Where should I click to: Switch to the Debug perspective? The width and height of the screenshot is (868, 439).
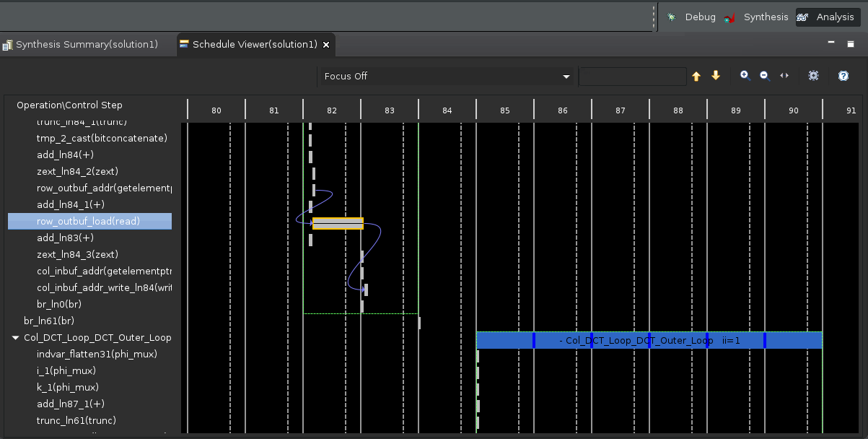point(691,17)
